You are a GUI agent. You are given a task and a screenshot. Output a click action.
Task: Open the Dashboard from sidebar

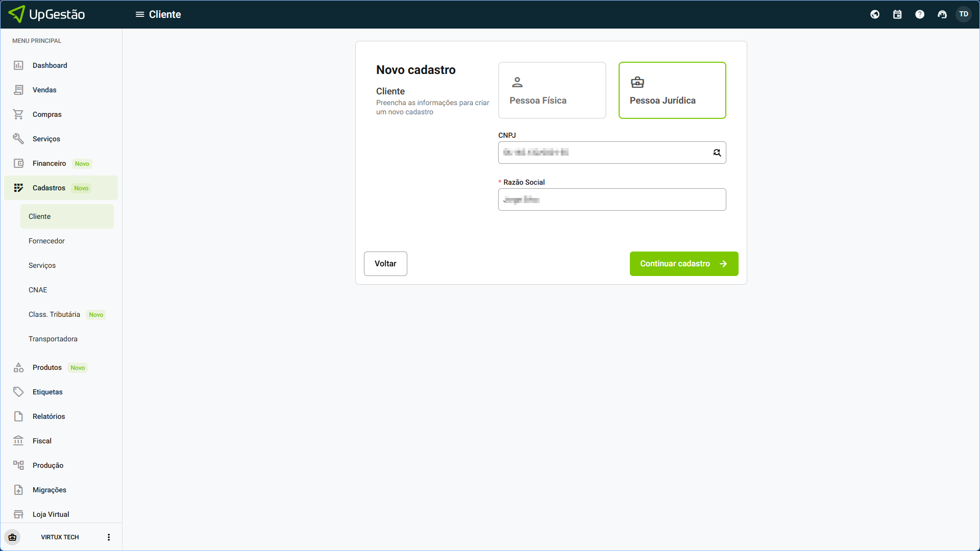click(x=50, y=65)
